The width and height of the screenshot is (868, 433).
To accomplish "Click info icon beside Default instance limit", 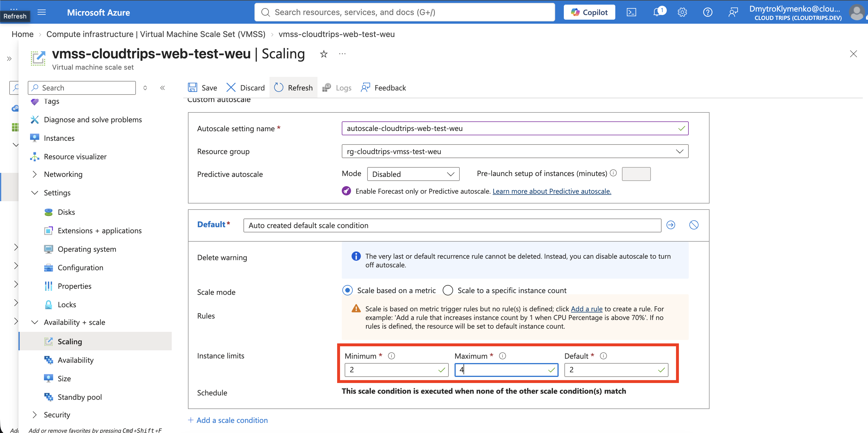I will (x=603, y=356).
